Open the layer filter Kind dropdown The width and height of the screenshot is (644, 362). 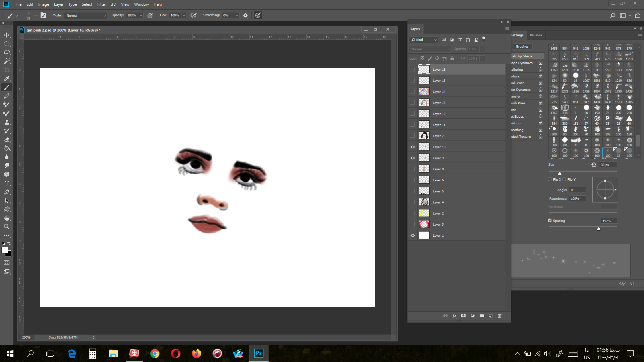click(423, 40)
